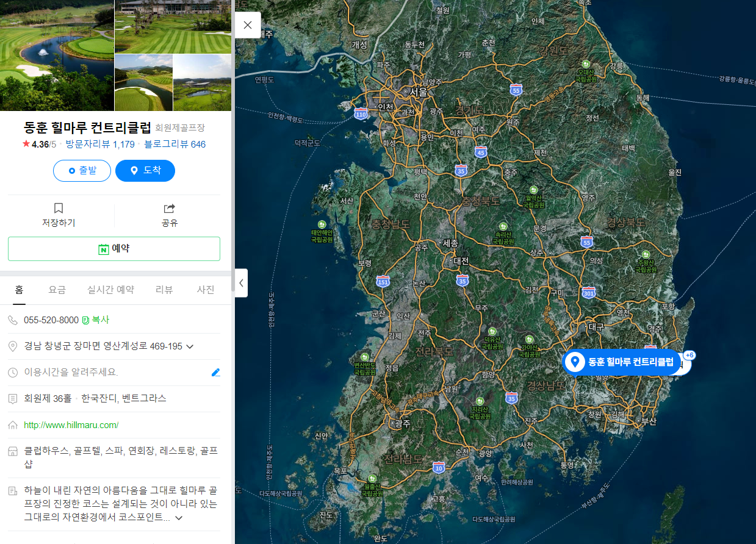Open the small pond green photo thumbnail
756x544 pixels.
[143, 82]
